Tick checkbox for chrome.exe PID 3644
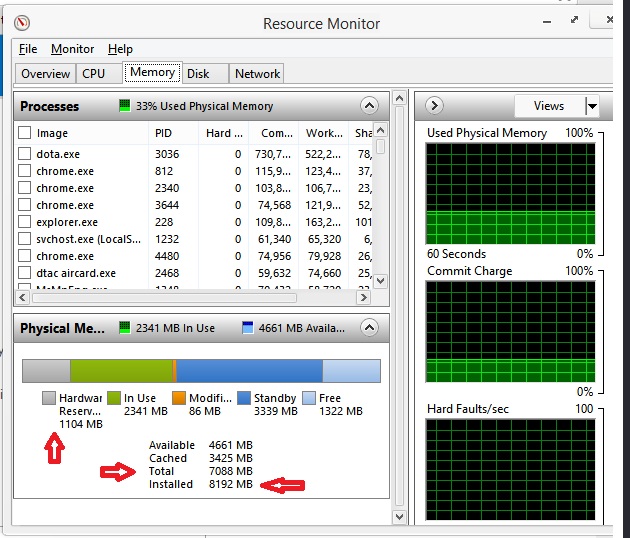The width and height of the screenshot is (630, 538). point(25,205)
